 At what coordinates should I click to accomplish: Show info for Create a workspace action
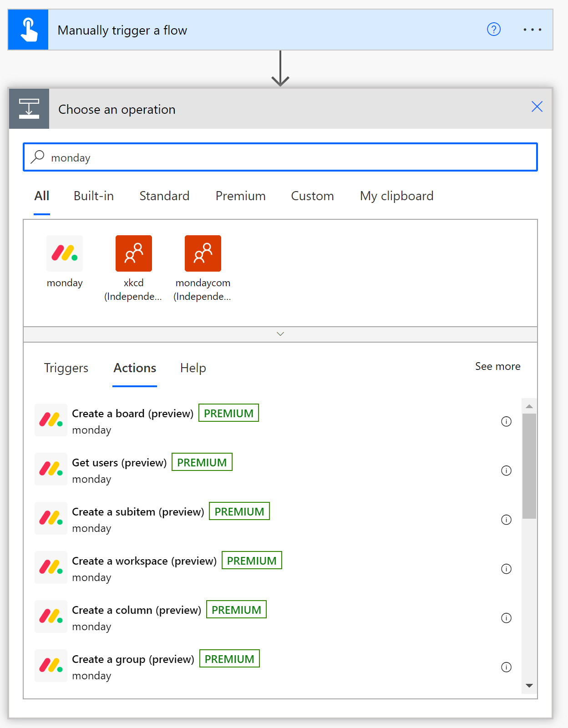506,569
